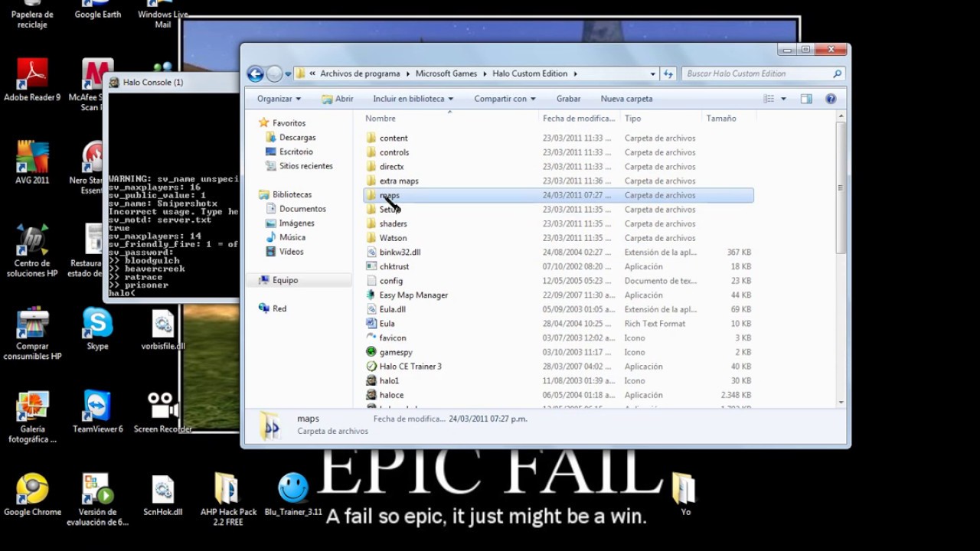The height and width of the screenshot is (551, 980).
Task: Sort by the Fecha de modifica... column
Action: click(x=579, y=118)
